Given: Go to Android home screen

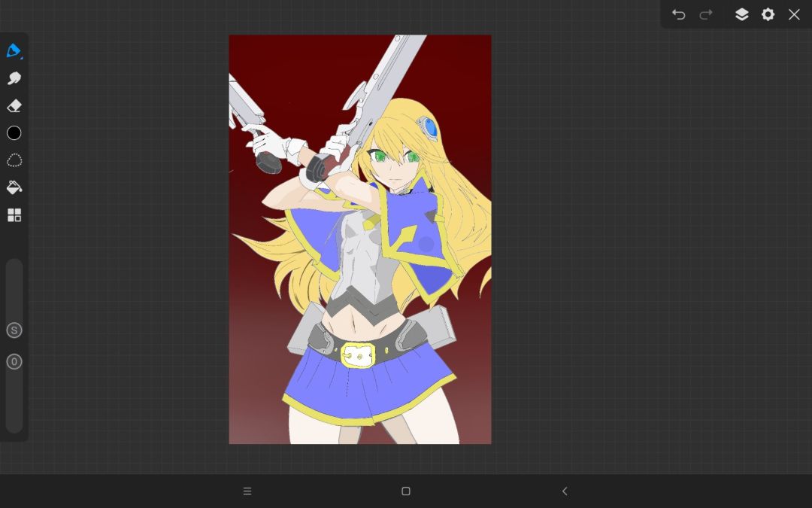Looking at the screenshot, I should (406, 491).
